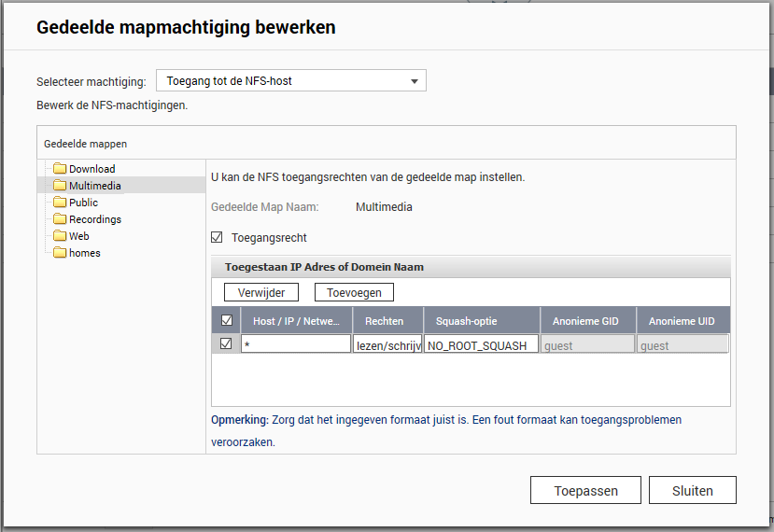Click the Multimedia folder icon

60,186
